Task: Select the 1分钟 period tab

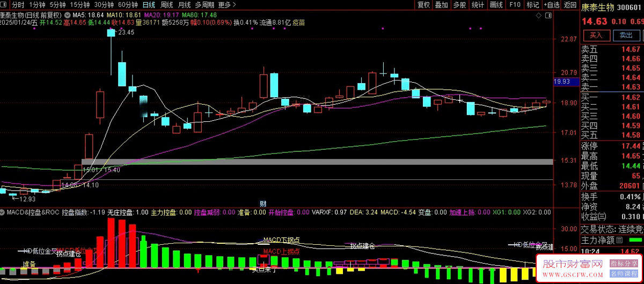Action: pos(37,5)
